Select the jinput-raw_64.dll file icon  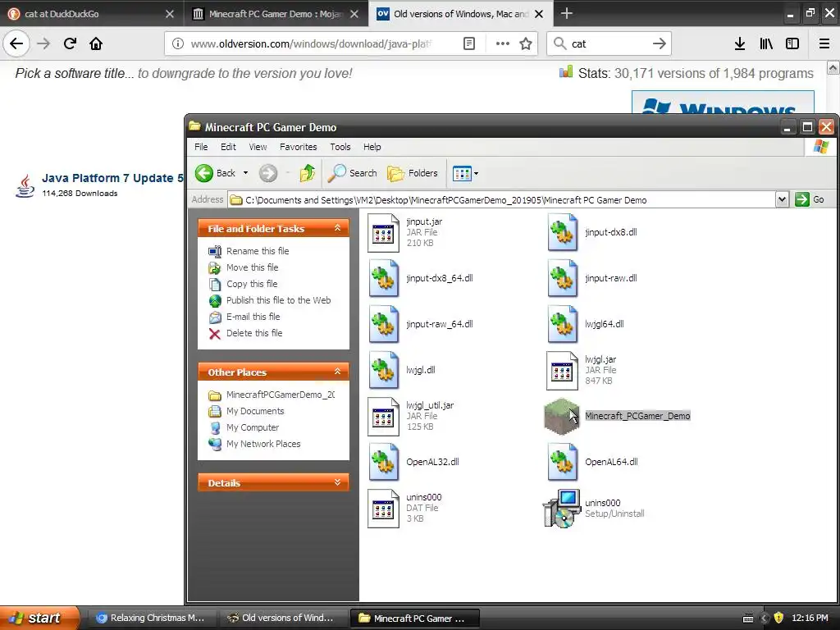pos(383,325)
